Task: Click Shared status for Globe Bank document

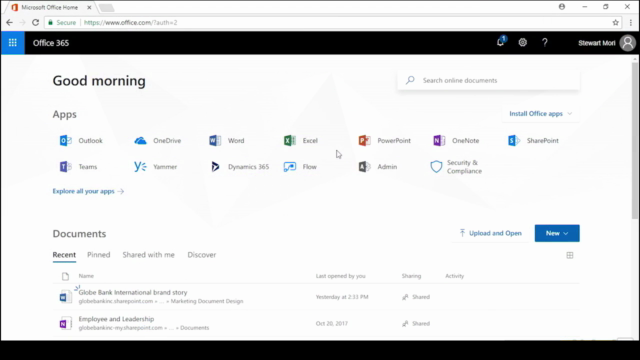Action: click(416, 297)
